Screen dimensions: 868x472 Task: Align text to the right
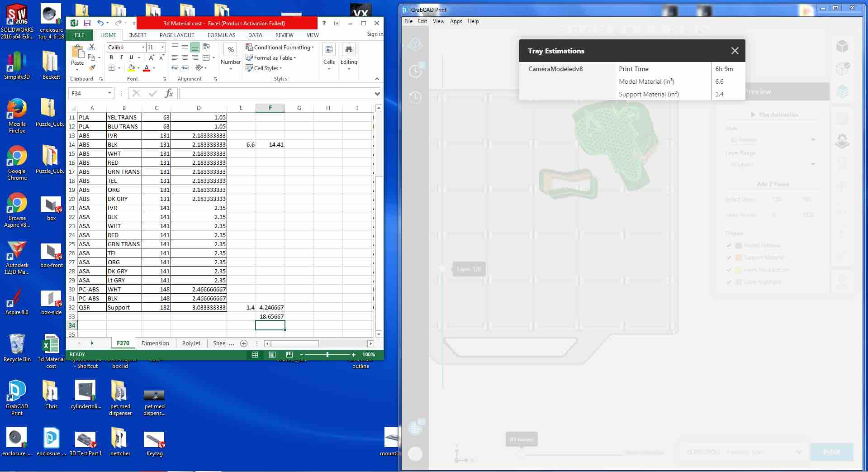pyautogui.click(x=195, y=57)
